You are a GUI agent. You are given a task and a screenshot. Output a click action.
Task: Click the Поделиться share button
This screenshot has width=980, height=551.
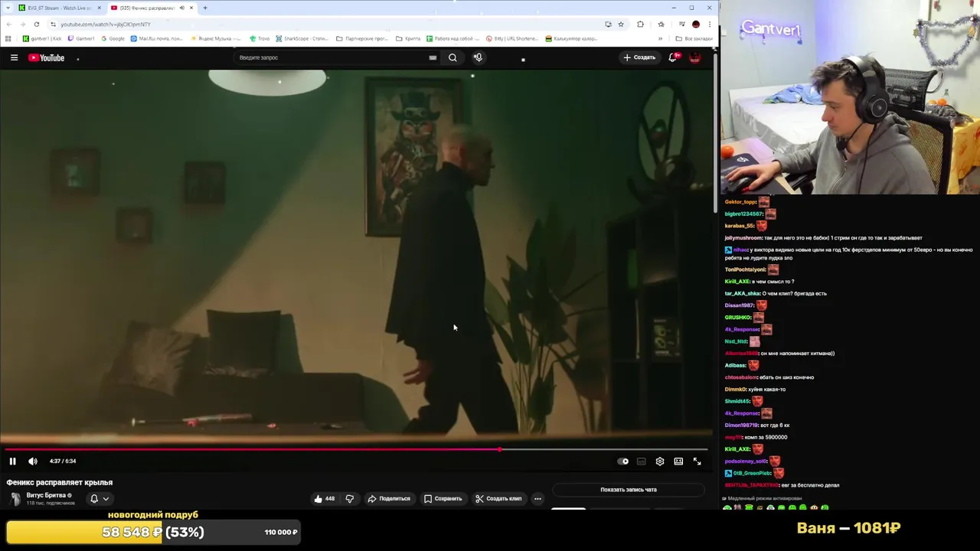click(389, 499)
